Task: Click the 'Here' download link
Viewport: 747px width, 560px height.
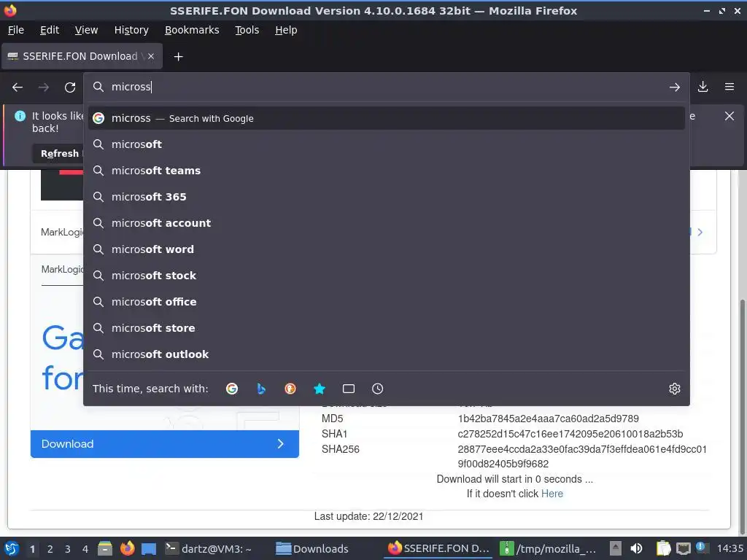Action: [x=552, y=494]
